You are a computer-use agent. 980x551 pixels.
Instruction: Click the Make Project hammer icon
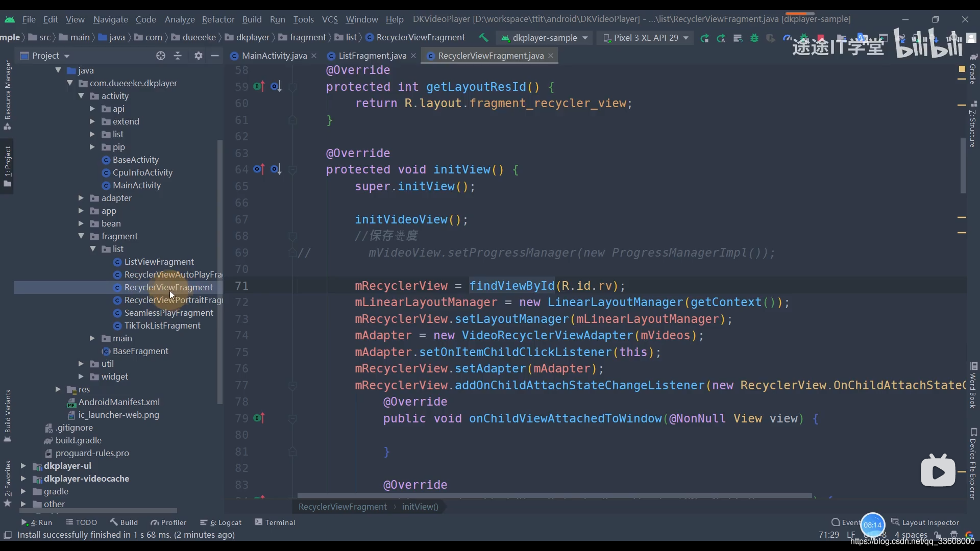483,38
